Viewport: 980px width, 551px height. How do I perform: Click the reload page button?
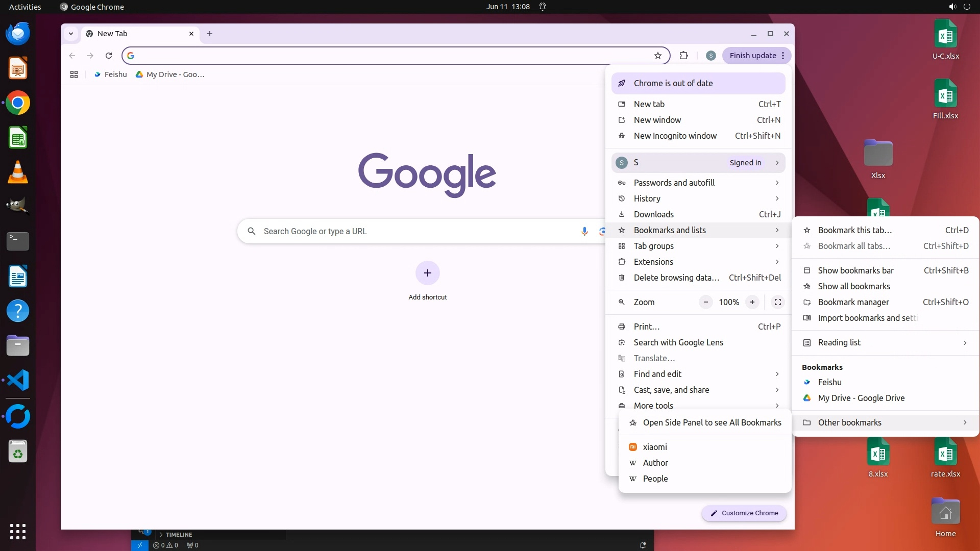coord(109,56)
